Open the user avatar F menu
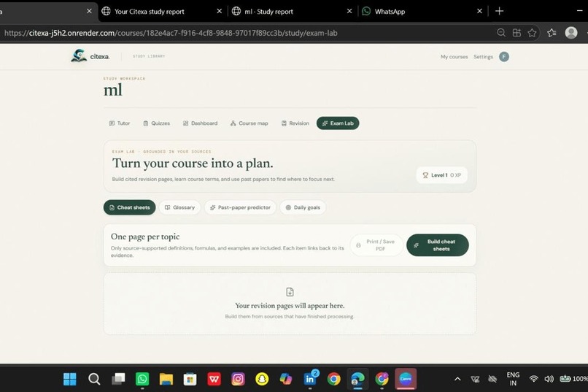 pyautogui.click(x=504, y=57)
